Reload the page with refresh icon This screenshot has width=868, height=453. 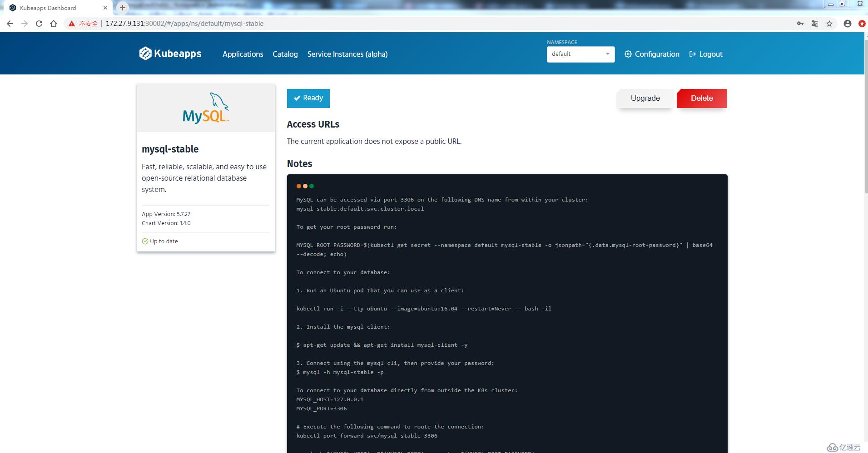click(39, 24)
